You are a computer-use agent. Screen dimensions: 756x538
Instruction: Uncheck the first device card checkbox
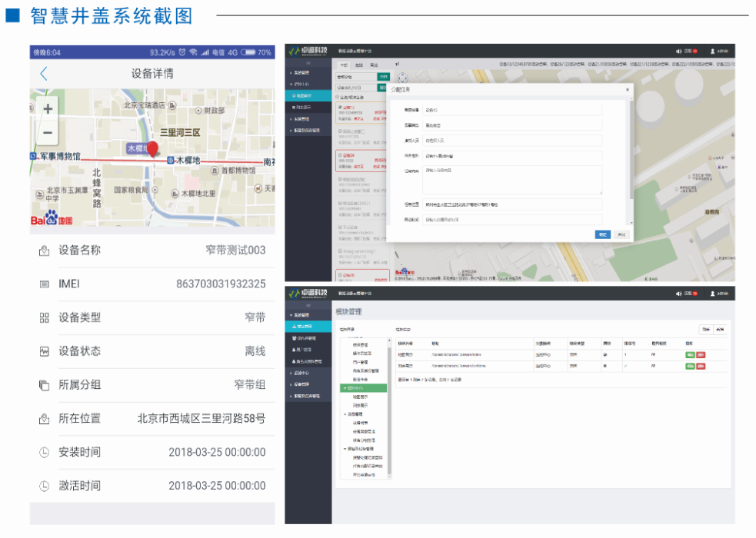tap(341, 108)
